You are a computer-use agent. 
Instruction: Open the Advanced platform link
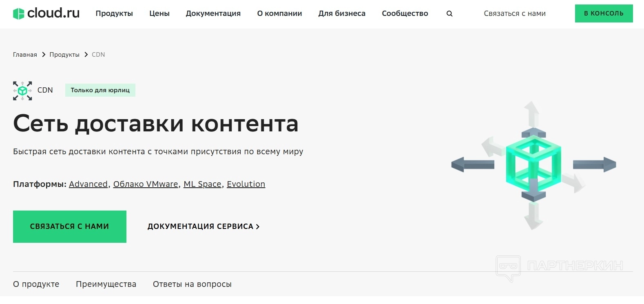[88, 184]
